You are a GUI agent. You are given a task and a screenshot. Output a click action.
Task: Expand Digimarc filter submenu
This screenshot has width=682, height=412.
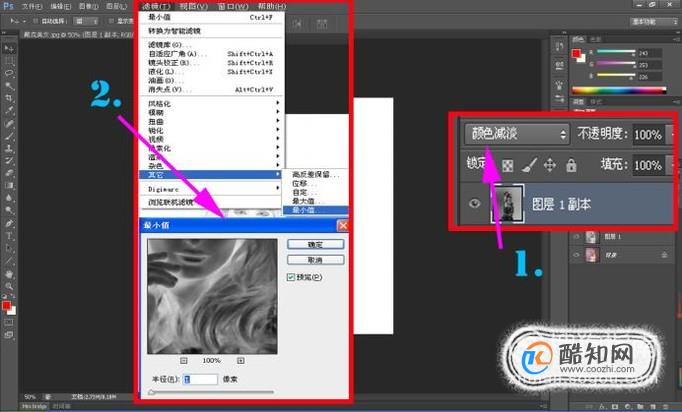coord(212,189)
